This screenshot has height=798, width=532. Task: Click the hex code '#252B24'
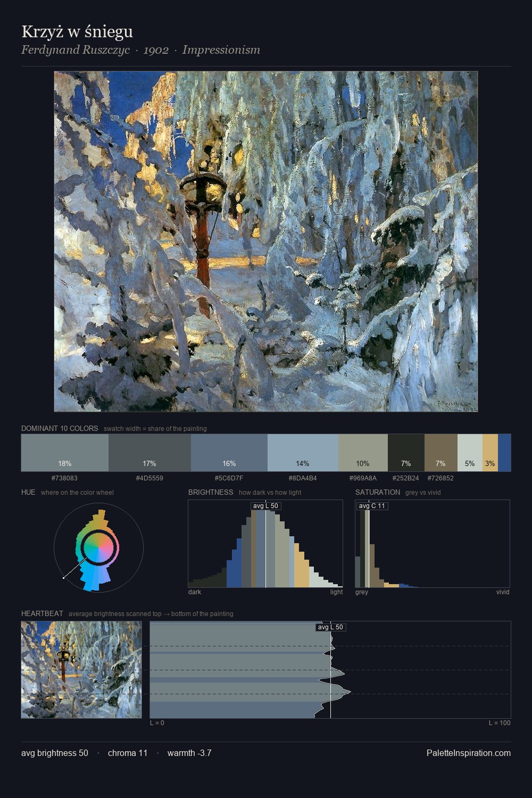point(406,478)
